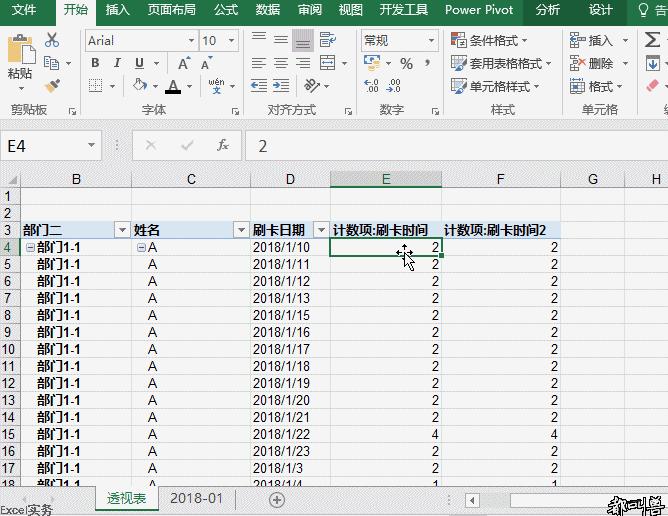Increase decimal places
668x516 pixels.
[x=371, y=86]
